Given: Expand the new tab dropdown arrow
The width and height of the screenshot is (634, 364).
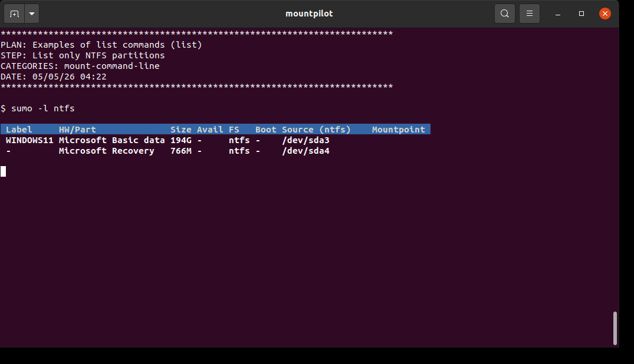Looking at the screenshot, I should coord(32,14).
